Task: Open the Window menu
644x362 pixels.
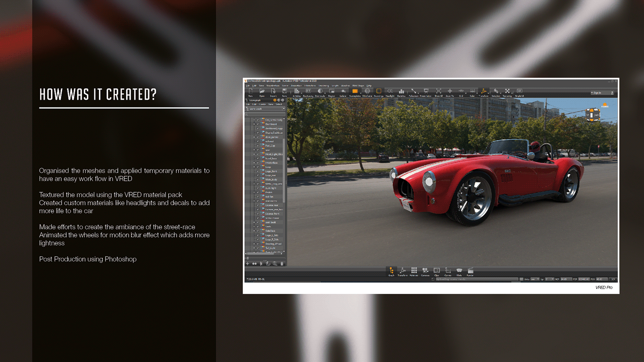Action: pos(345,85)
